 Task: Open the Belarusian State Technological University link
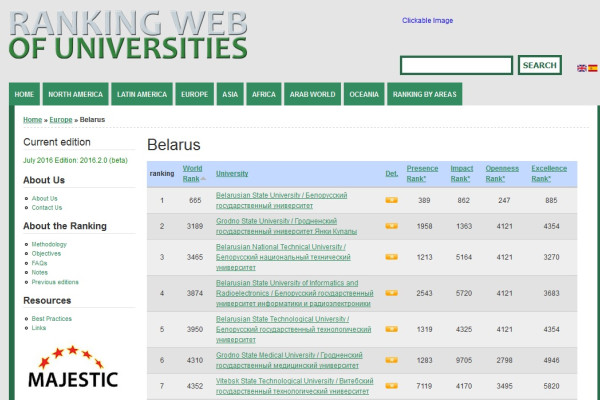pos(293,329)
